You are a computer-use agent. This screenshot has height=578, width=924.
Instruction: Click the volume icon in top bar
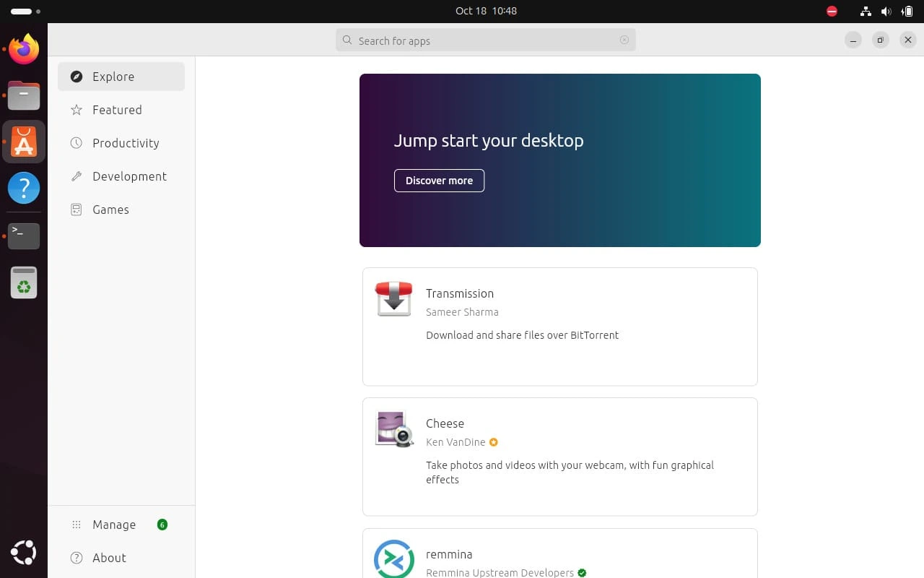[x=886, y=11]
